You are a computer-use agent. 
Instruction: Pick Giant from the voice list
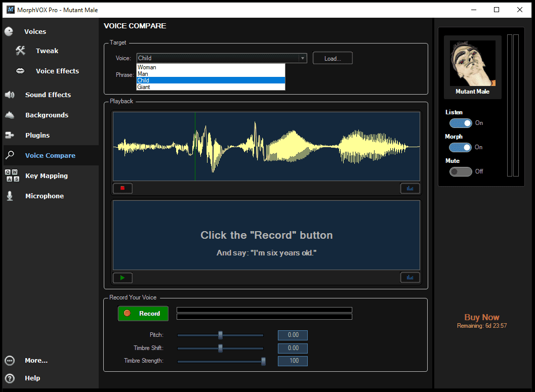point(211,87)
